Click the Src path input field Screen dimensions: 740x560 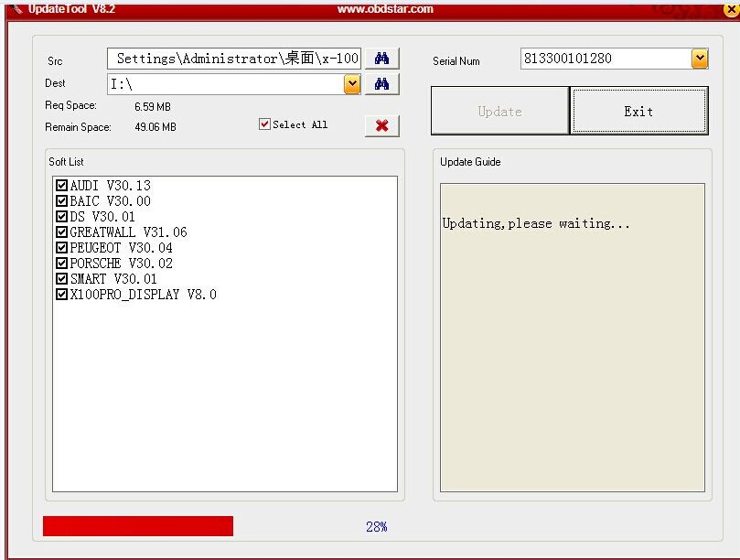pyautogui.click(x=234, y=59)
